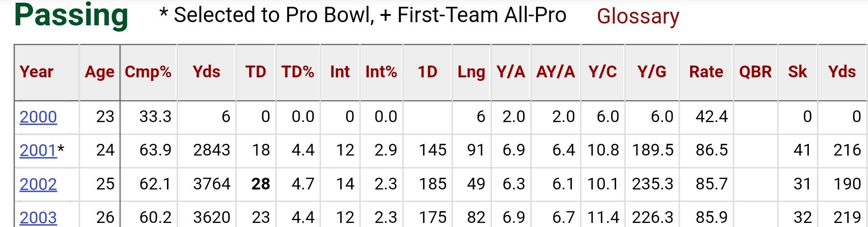This screenshot has width=868, height=227.
Task: Open the Glossary link
Action: click(x=638, y=17)
